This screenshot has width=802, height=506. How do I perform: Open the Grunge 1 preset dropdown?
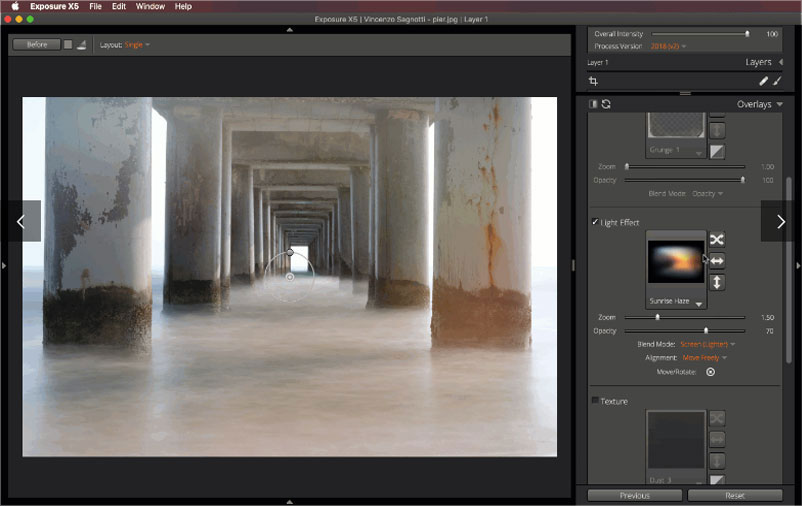tap(698, 153)
